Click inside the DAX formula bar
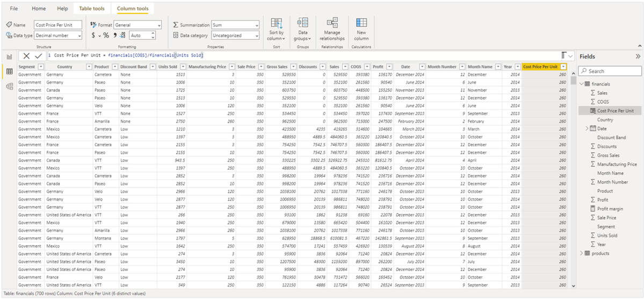This screenshot has width=644, height=299. pyautogui.click(x=304, y=55)
